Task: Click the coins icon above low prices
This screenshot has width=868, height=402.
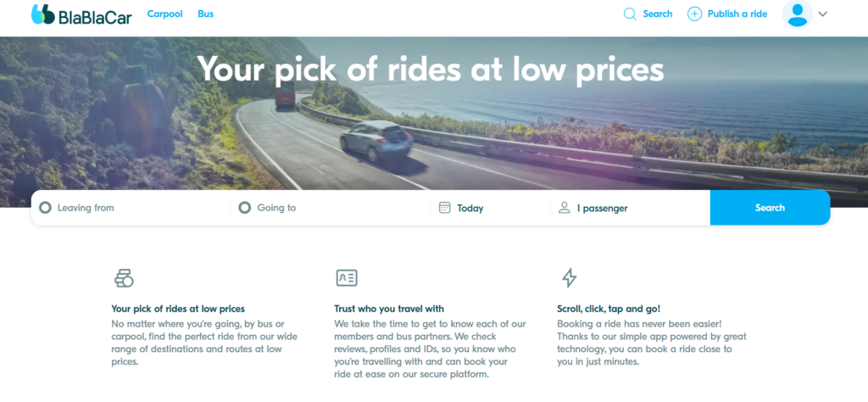Action: pos(124,277)
